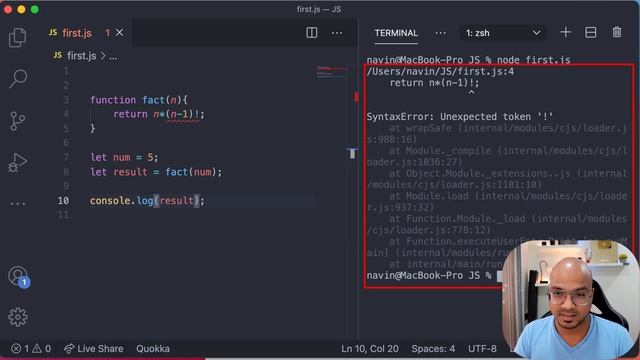This screenshot has width=640, height=360.
Task: Click first.js in the breadcrumb
Action: [81, 56]
